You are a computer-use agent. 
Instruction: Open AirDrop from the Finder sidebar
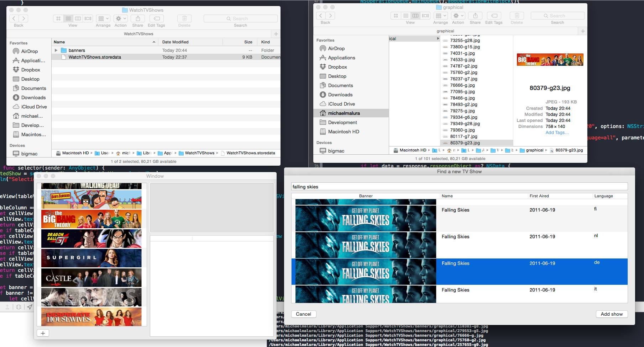point(29,51)
